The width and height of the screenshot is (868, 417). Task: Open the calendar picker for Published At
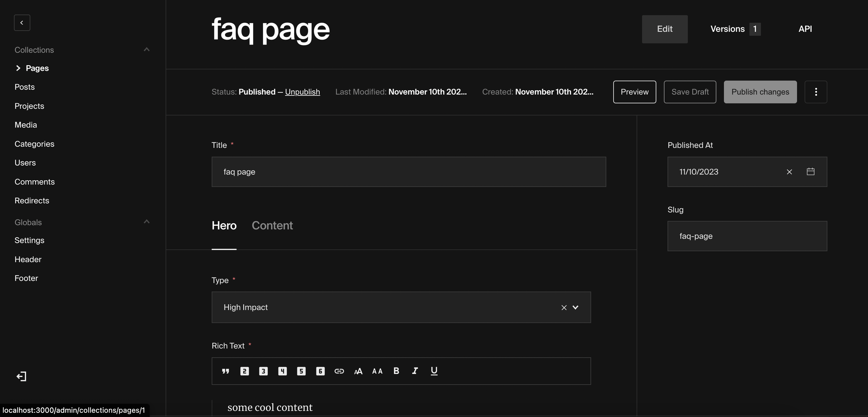(x=811, y=172)
